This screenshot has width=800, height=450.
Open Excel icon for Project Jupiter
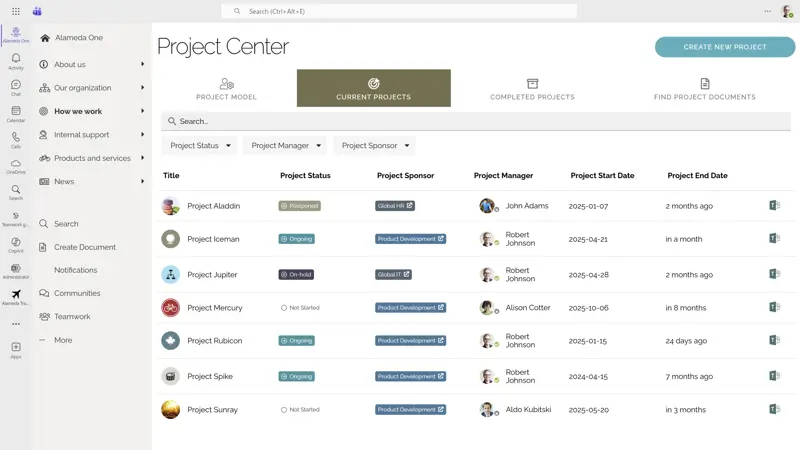[x=774, y=274]
